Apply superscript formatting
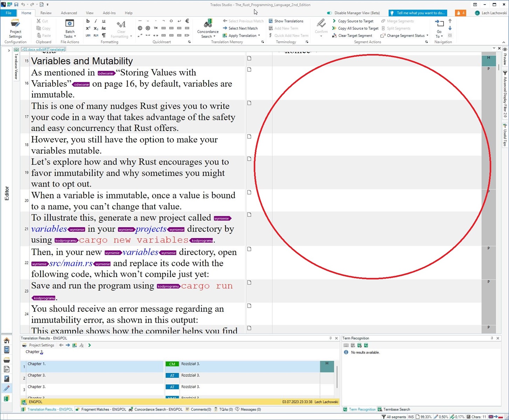 point(88,28)
